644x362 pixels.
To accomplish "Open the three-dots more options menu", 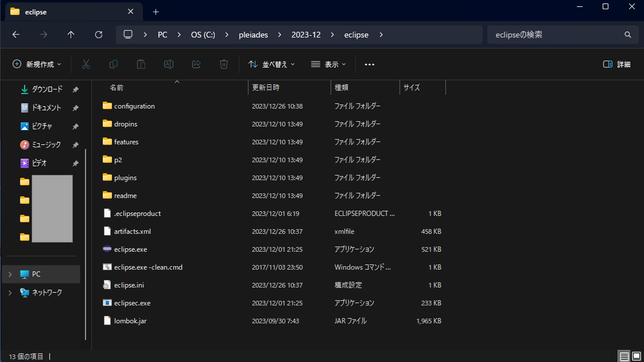I will [369, 65].
